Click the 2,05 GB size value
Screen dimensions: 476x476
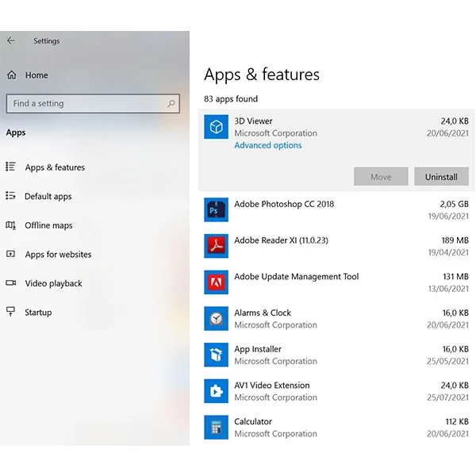[x=454, y=204]
